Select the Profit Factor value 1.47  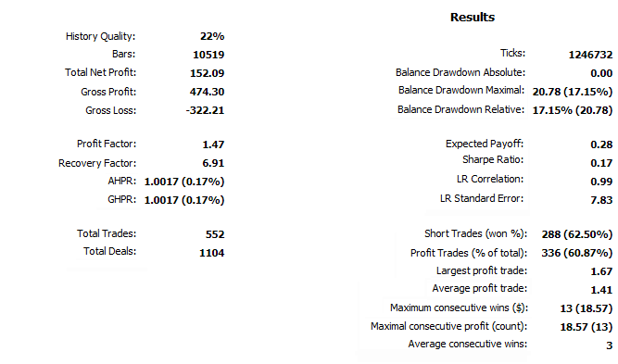[x=213, y=144]
